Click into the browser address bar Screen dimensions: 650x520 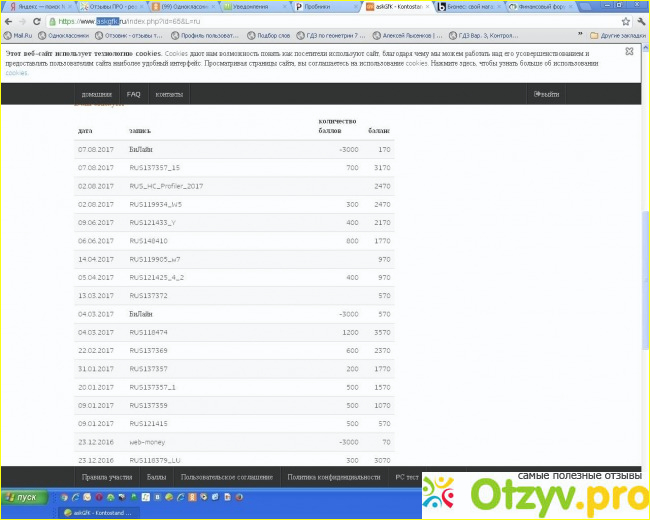pos(300,20)
